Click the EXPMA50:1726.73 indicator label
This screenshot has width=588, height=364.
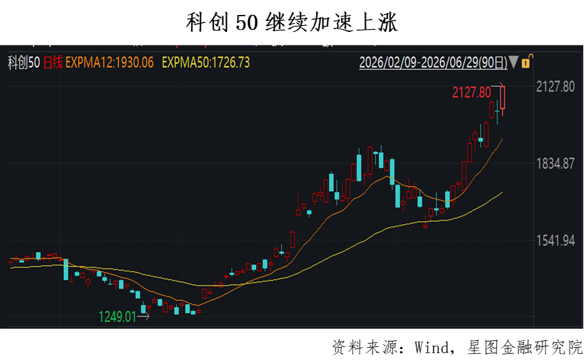coord(206,62)
